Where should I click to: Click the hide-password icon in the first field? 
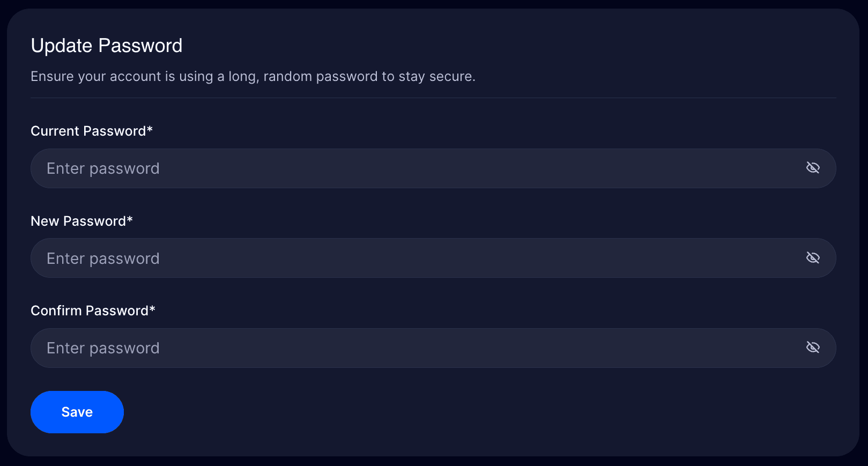point(813,167)
